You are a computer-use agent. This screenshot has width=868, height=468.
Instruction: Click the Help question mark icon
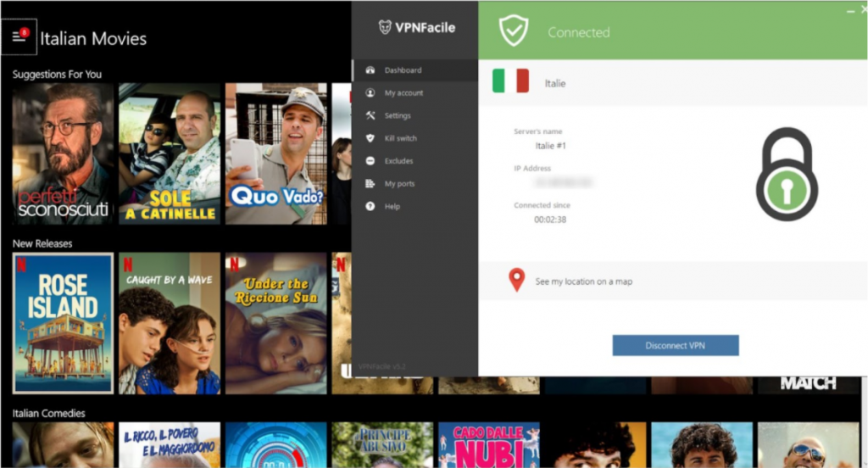point(370,207)
